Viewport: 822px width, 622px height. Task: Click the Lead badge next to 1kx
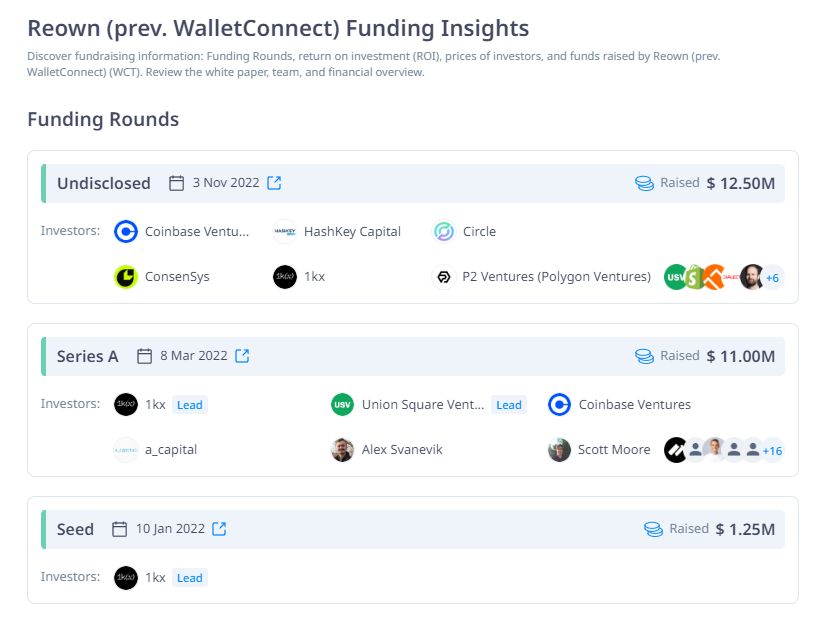[190, 405]
